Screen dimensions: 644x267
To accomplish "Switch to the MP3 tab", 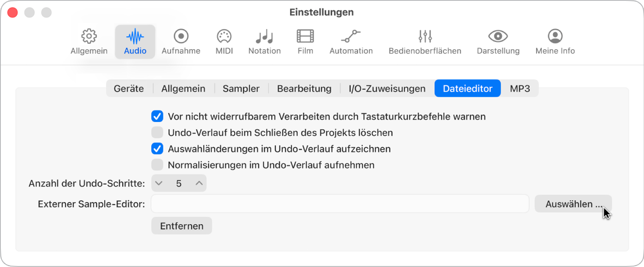I will 520,88.
